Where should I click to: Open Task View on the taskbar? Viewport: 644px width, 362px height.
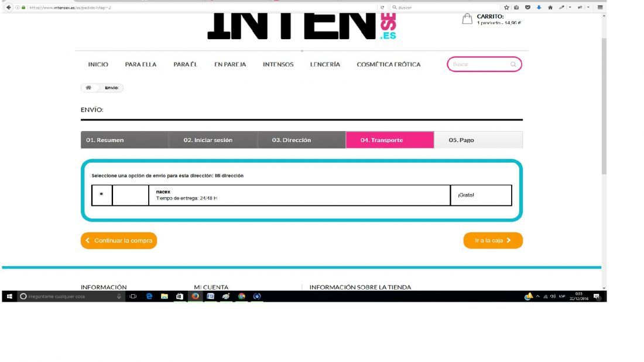[133, 297]
